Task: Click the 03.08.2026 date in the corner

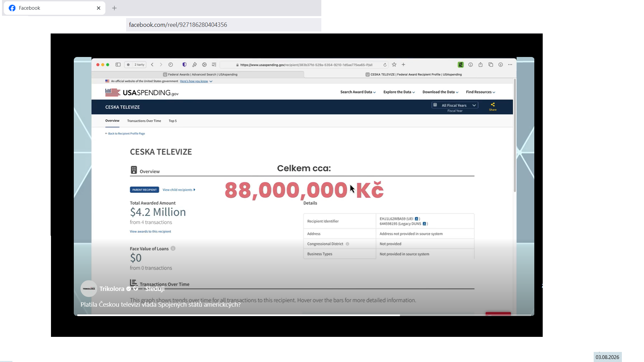Action: [x=607, y=357]
